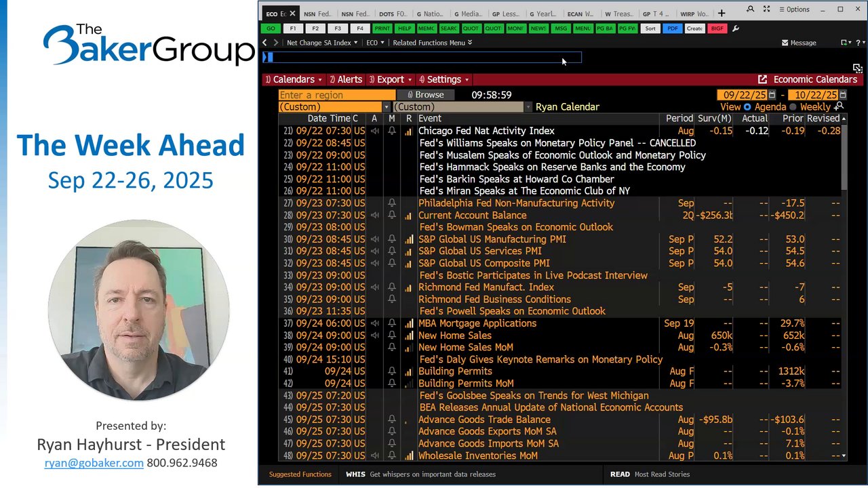Click relevance bars icon for Current Account Balance
The width and height of the screenshot is (868, 488).
408,216
